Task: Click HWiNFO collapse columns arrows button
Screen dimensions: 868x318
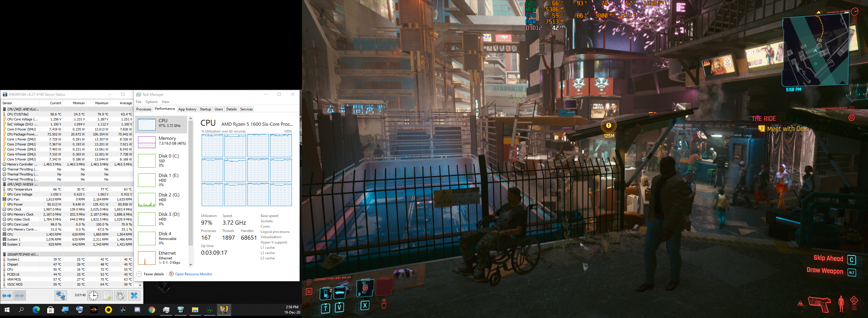Action: pos(19,295)
